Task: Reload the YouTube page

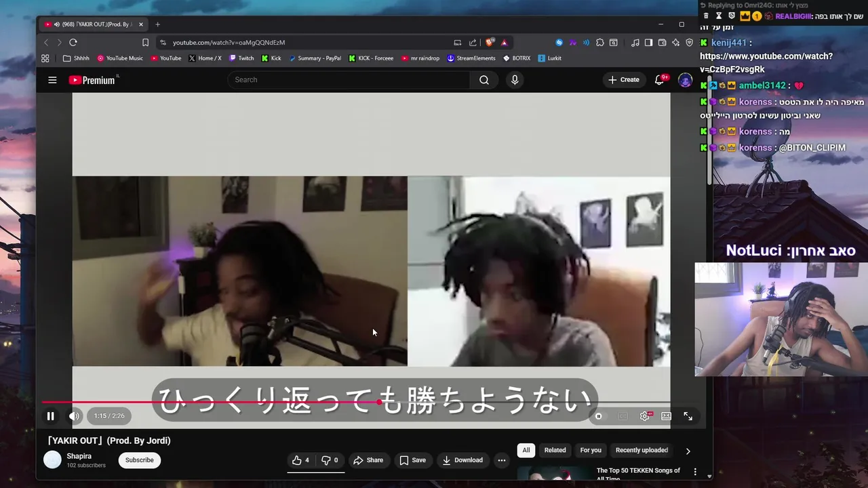Action: click(73, 42)
